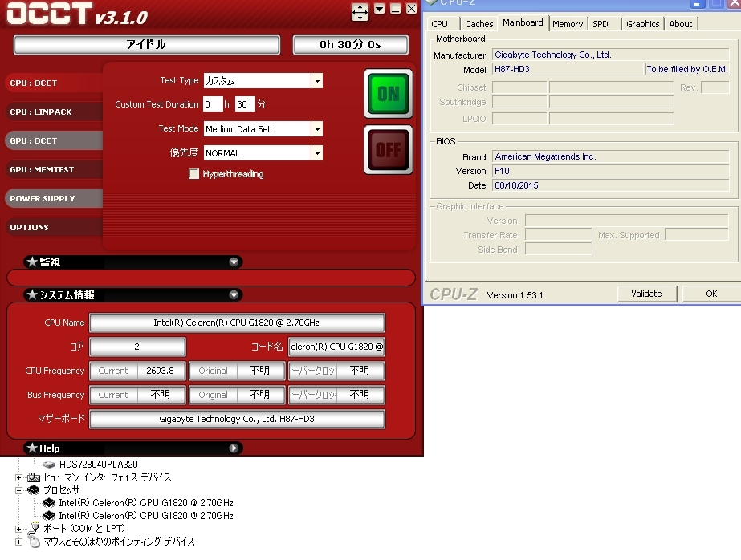Click the star icon beside Help
Viewport: 741px width, 560px height.
coord(32,448)
